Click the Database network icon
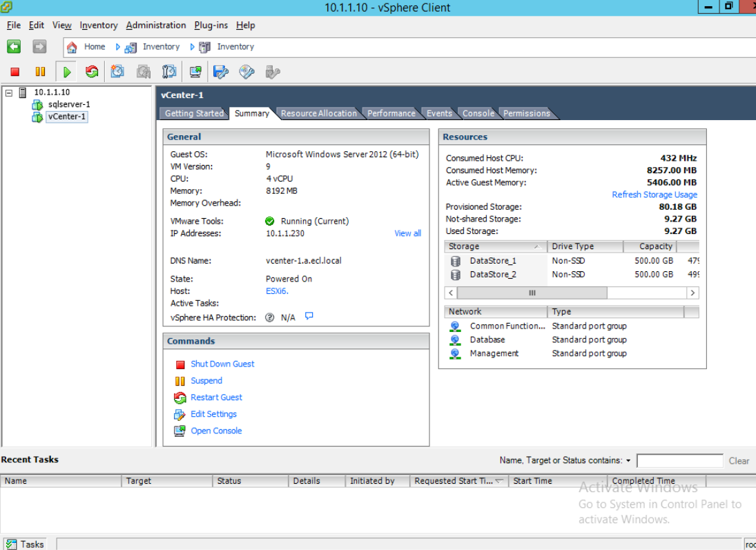756x550 pixels. pyautogui.click(x=455, y=340)
